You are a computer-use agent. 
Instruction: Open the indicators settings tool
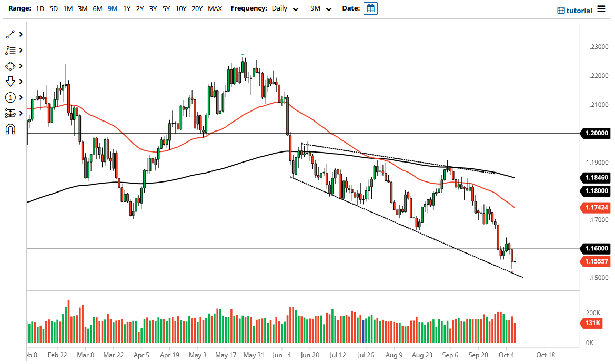[x=9, y=113]
